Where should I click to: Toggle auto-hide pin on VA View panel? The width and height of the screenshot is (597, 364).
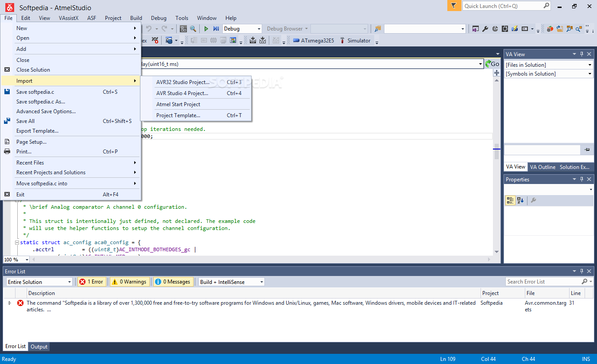(581, 54)
